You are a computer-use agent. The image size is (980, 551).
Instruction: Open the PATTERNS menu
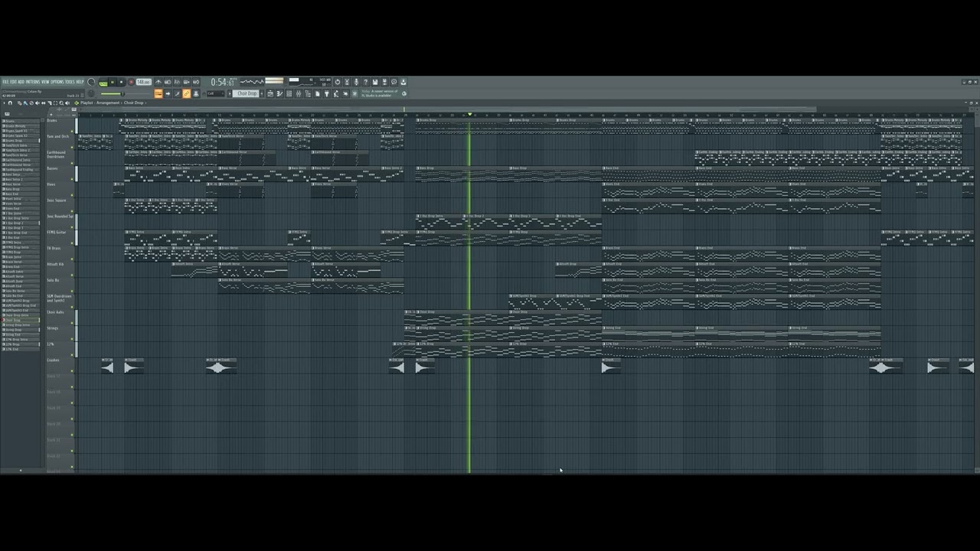(x=33, y=82)
